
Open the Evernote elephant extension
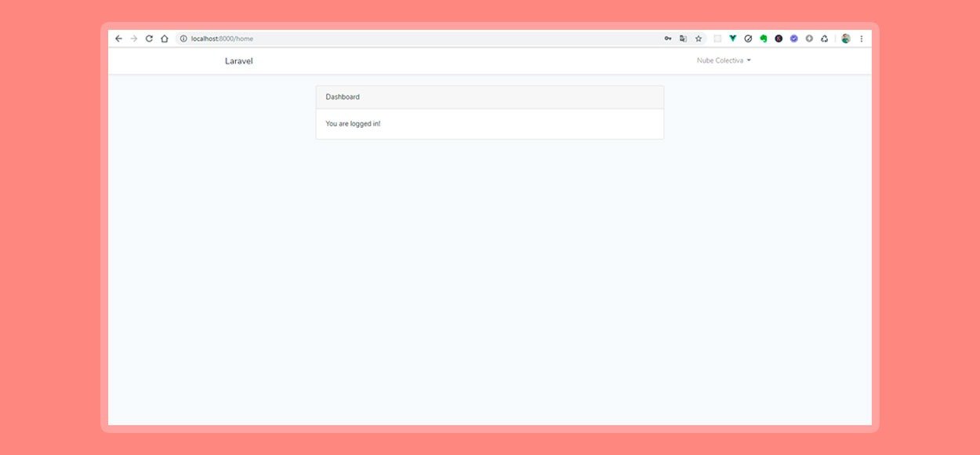pyautogui.click(x=764, y=38)
